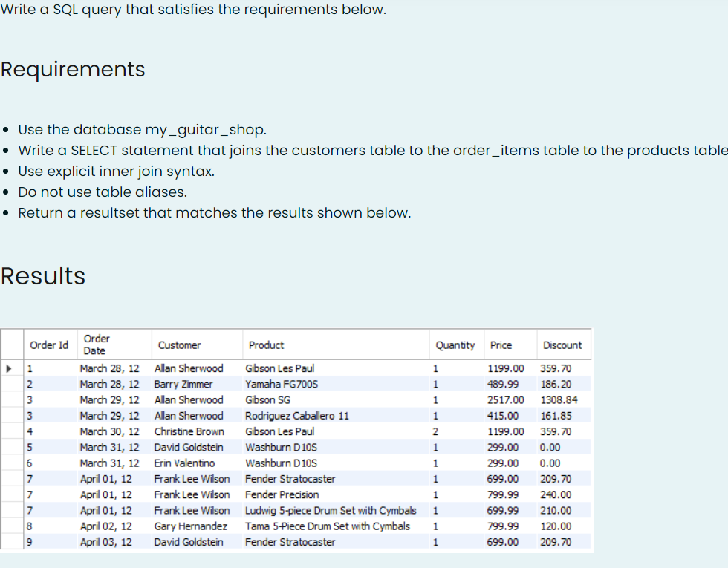Click the Order Date column header

pos(97,345)
